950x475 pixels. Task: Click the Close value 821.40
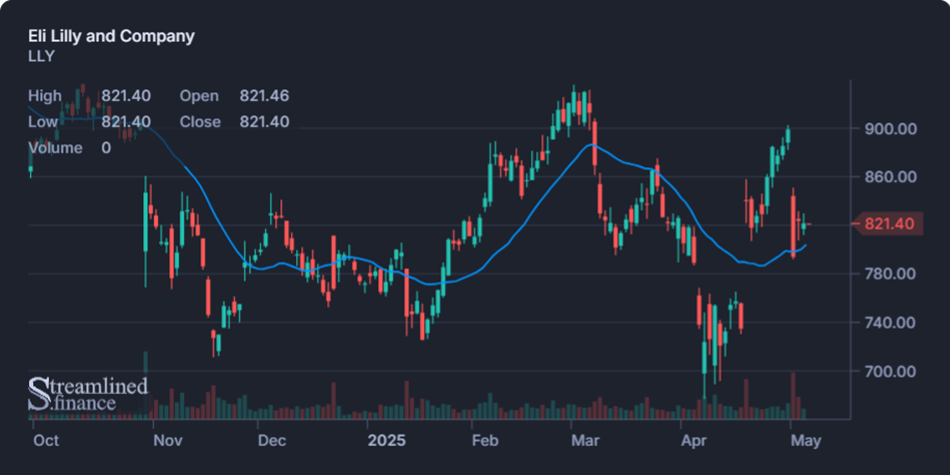pos(264,122)
